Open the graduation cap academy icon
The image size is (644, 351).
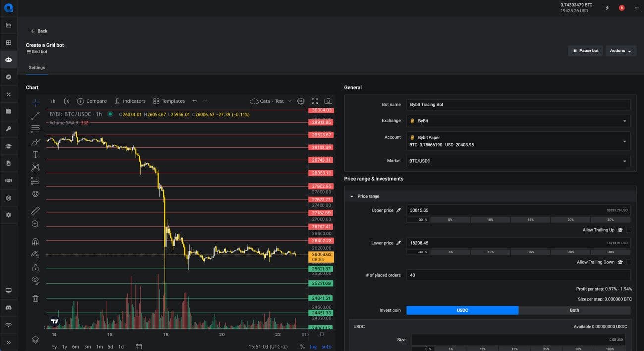coord(8,146)
